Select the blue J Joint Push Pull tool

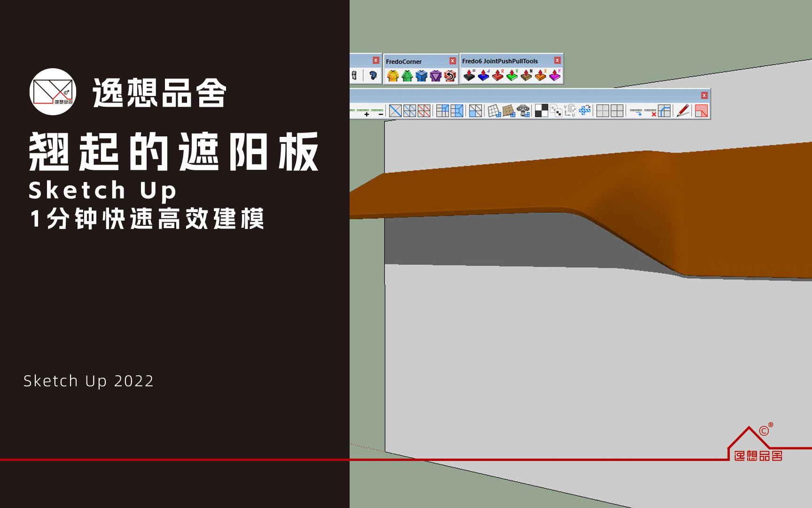pyautogui.click(x=484, y=75)
